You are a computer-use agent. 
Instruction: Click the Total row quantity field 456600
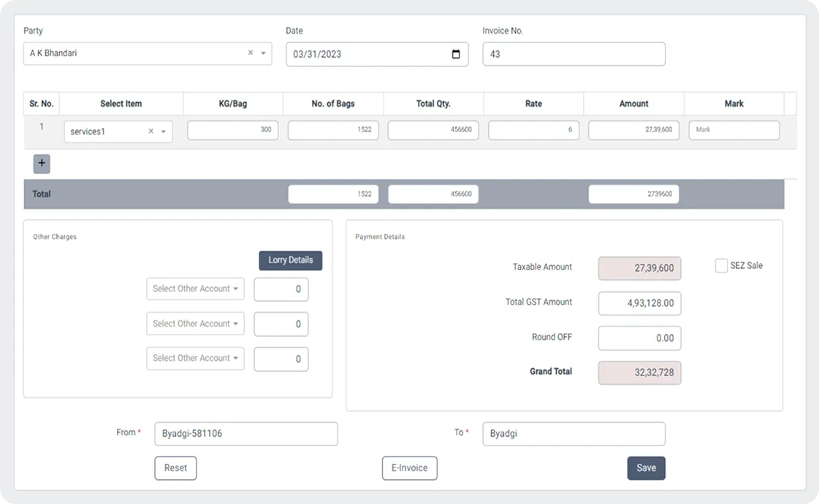[x=433, y=194]
